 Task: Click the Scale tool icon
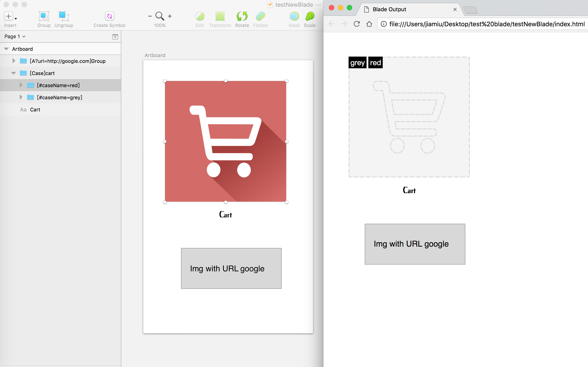point(310,16)
